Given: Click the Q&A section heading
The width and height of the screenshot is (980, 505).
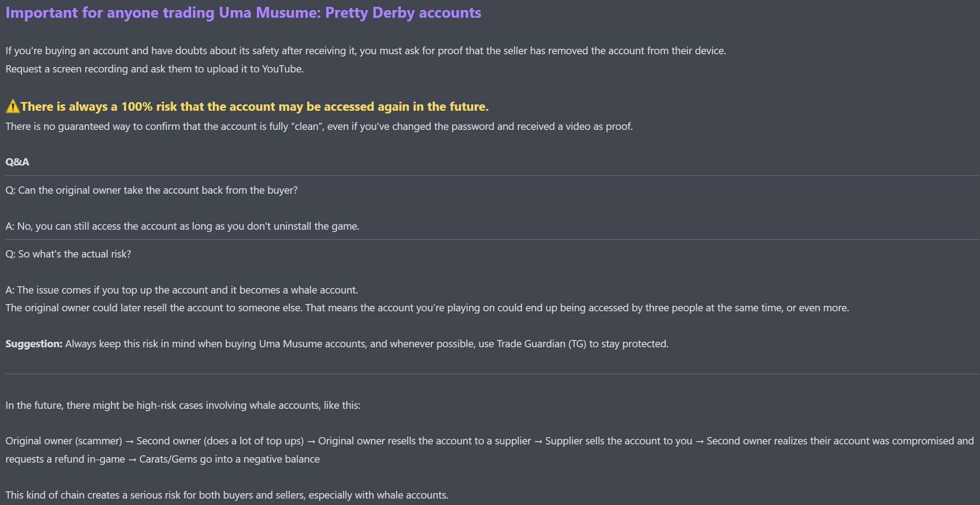Looking at the screenshot, I should coord(17,162).
